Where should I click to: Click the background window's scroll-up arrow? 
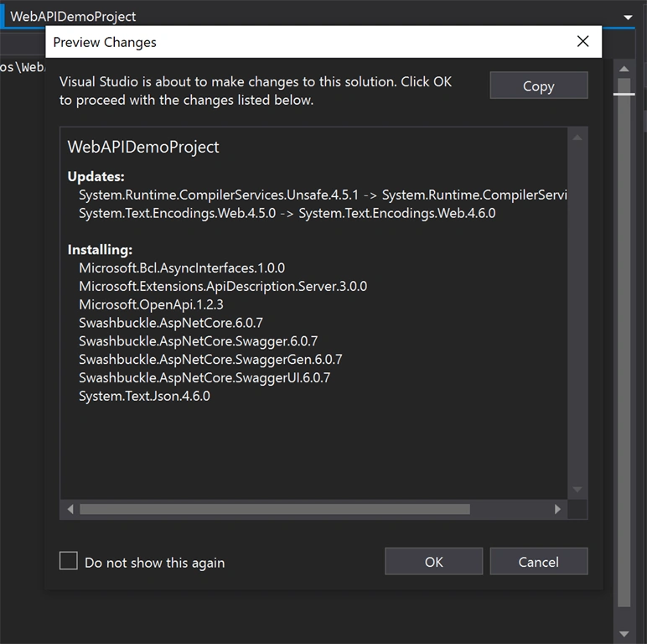pos(624,69)
